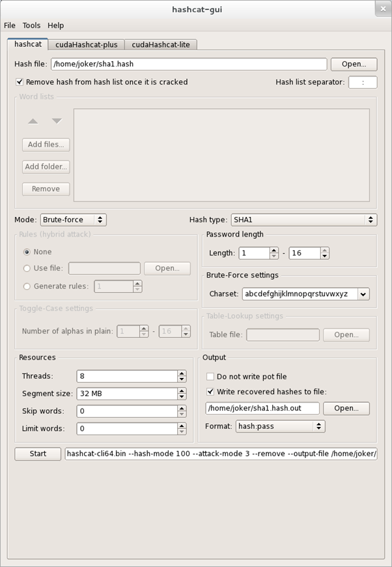Click Skip words spinner up arrow
Screen dimensions: 392x567
point(182,409)
